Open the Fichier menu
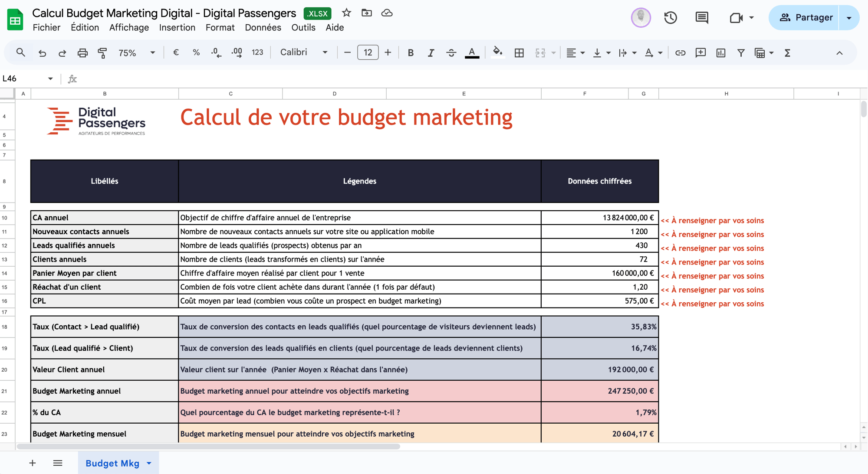Image resolution: width=868 pixels, height=474 pixels. pos(46,27)
